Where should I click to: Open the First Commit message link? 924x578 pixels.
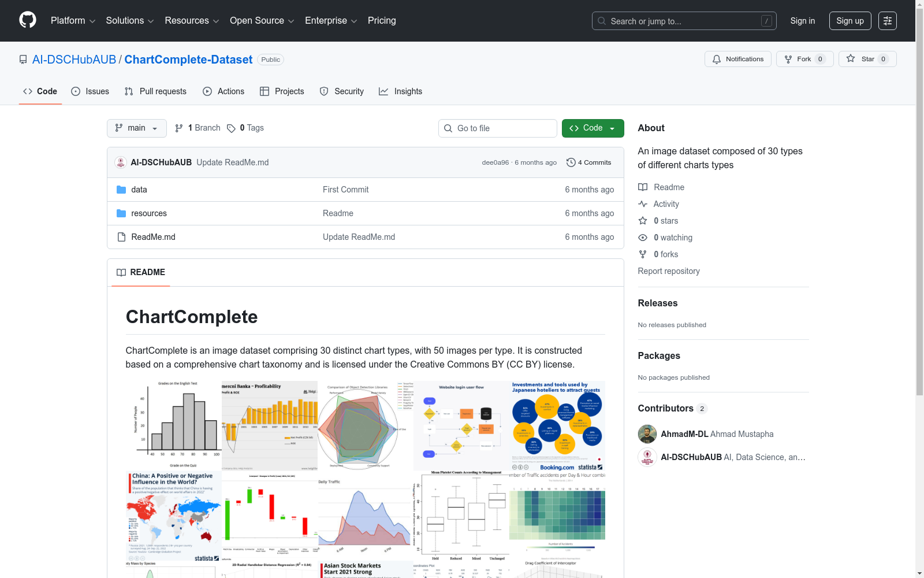[345, 190]
